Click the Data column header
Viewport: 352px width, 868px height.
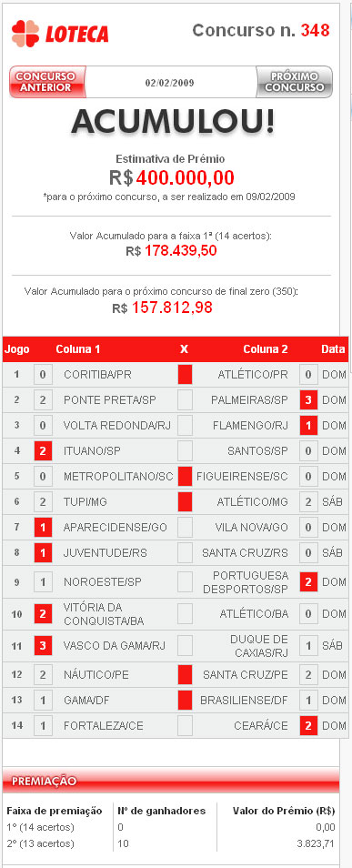pyautogui.click(x=333, y=349)
